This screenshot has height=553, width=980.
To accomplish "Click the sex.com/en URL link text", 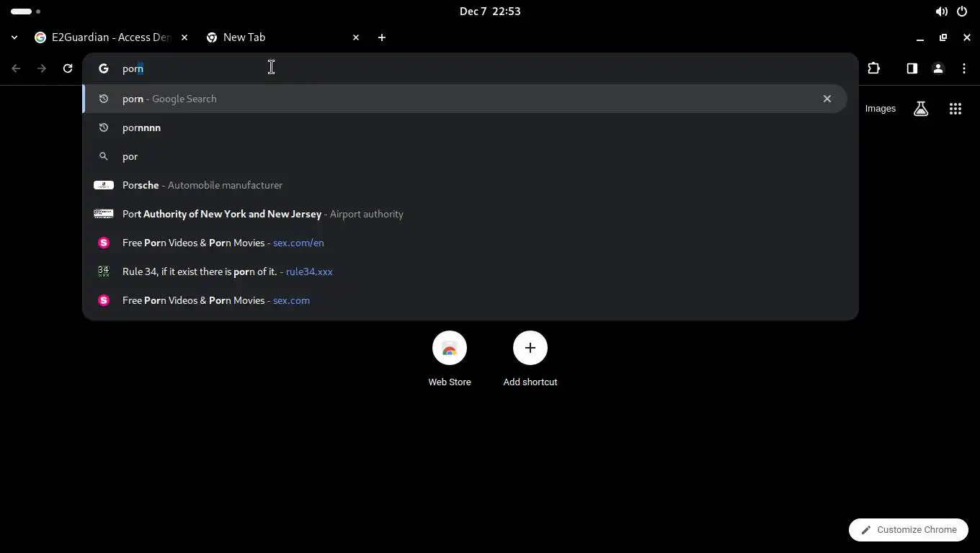I will 298,243.
